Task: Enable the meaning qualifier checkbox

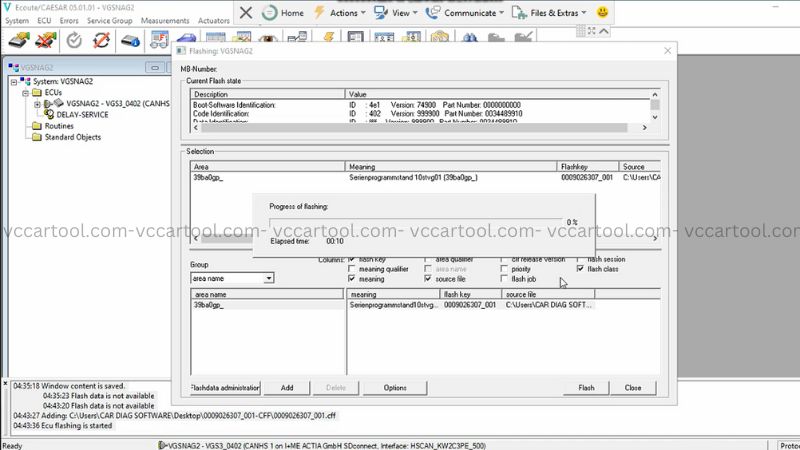Action: point(352,269)
